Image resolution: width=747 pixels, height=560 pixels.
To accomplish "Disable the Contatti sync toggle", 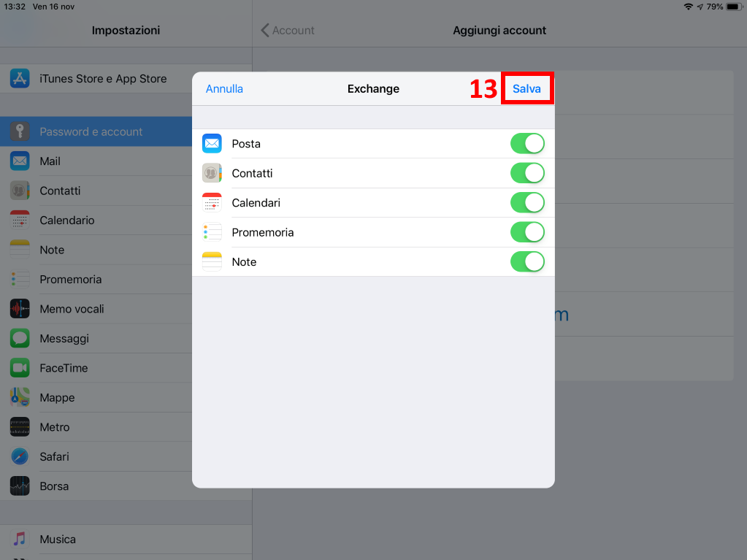I will 527,173.
